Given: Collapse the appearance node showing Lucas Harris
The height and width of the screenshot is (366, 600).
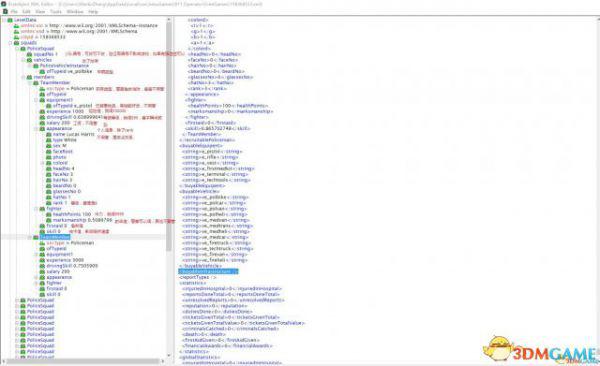Looking at the screenshot, I should click(36, 129).
